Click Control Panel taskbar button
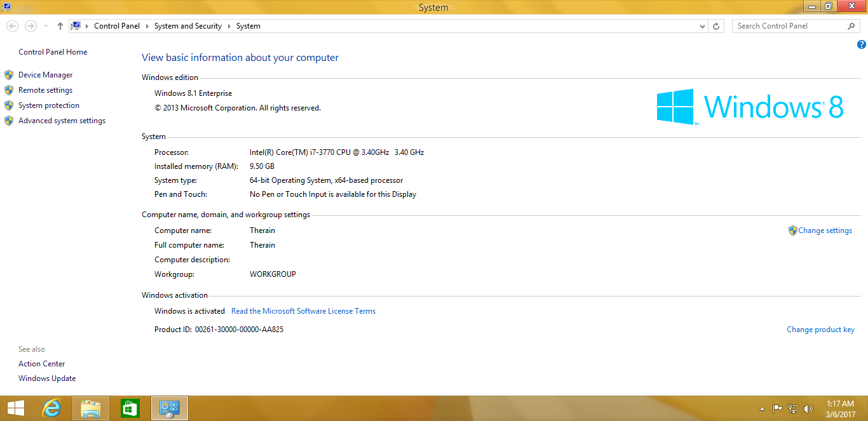Image resolution: width=868 pixels, height=421 pixels. click(x=170, y=408)
